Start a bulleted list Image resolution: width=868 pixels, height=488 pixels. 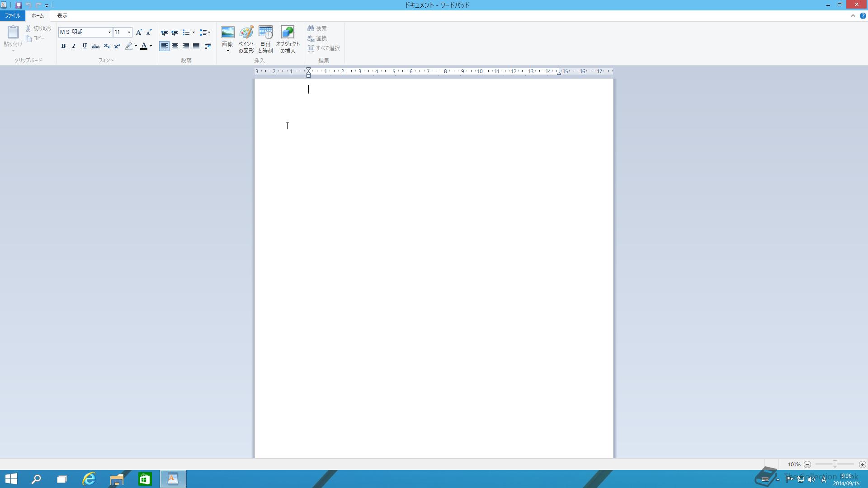click(186, 32)
